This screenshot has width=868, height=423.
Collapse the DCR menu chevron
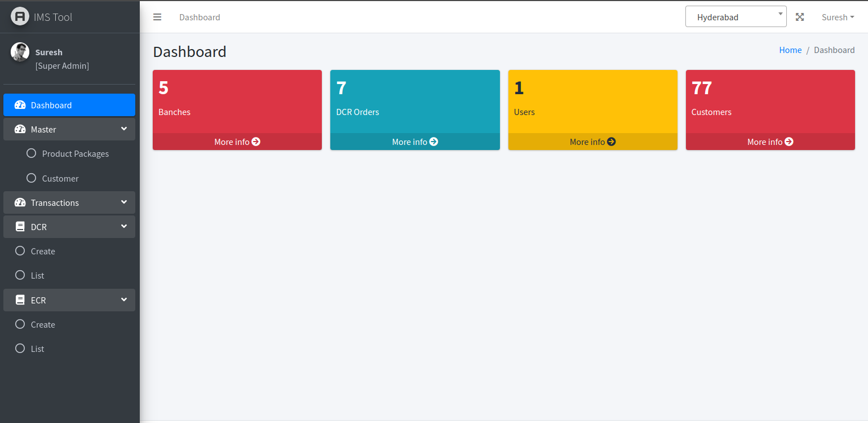[x=124, y=227]
